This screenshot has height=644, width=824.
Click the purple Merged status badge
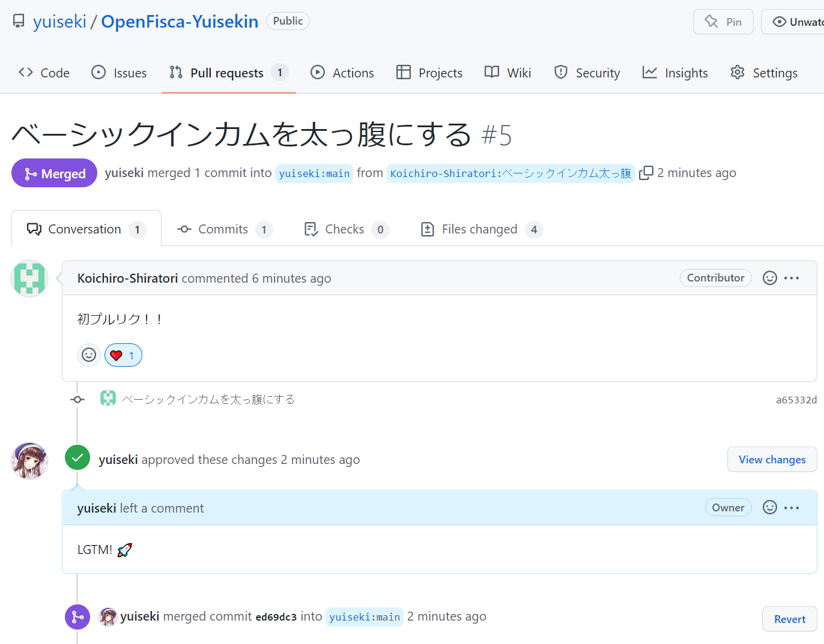coord(54,173)
